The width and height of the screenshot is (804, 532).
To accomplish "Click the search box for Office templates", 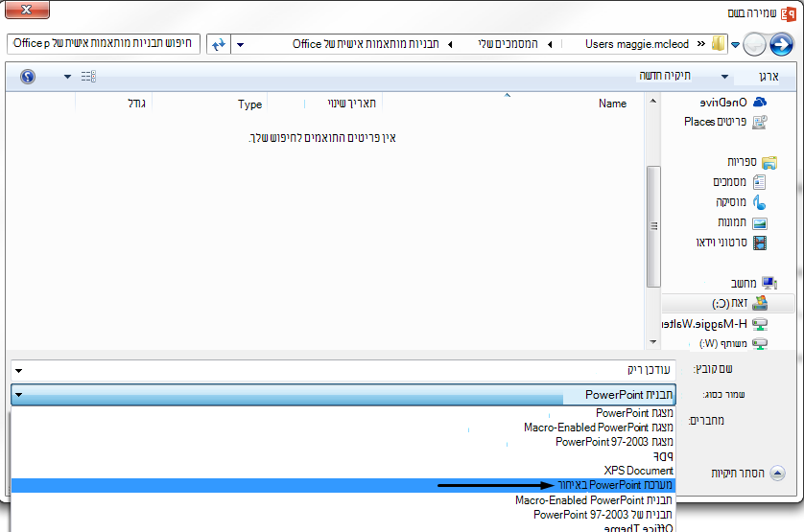I will pos(104,43).
